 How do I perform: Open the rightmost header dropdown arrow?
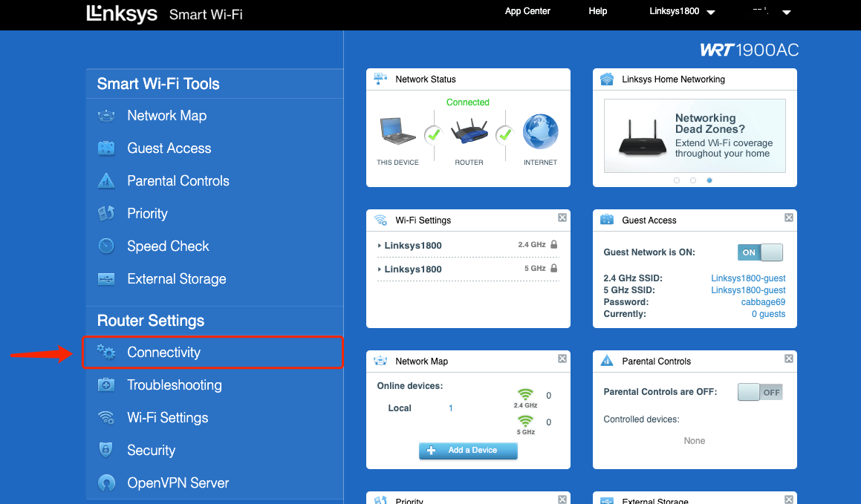pos(786,13)
